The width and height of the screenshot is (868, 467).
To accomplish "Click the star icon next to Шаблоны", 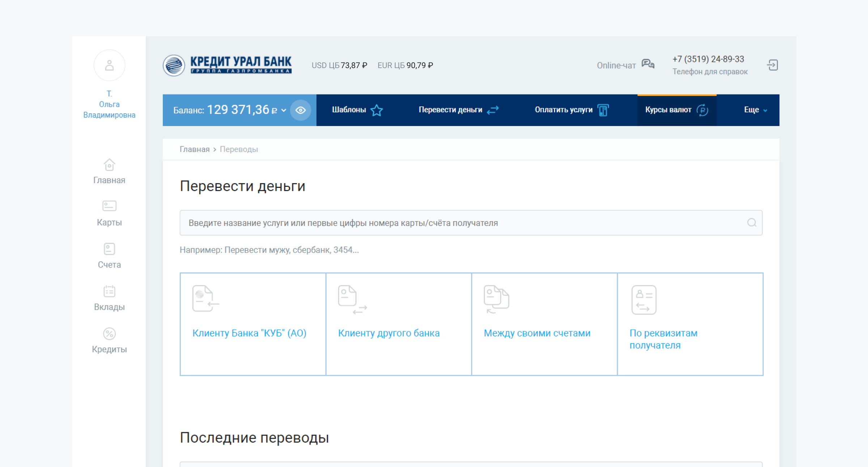I will (x=376, y=110).
